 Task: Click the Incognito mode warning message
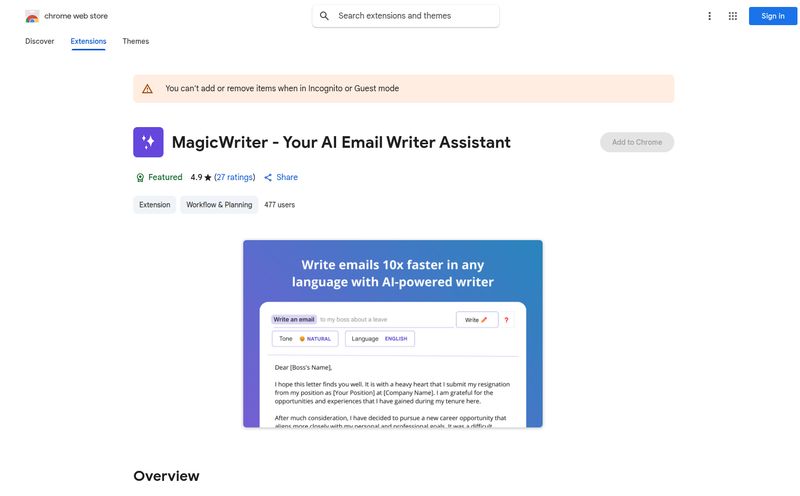point(282,88)
